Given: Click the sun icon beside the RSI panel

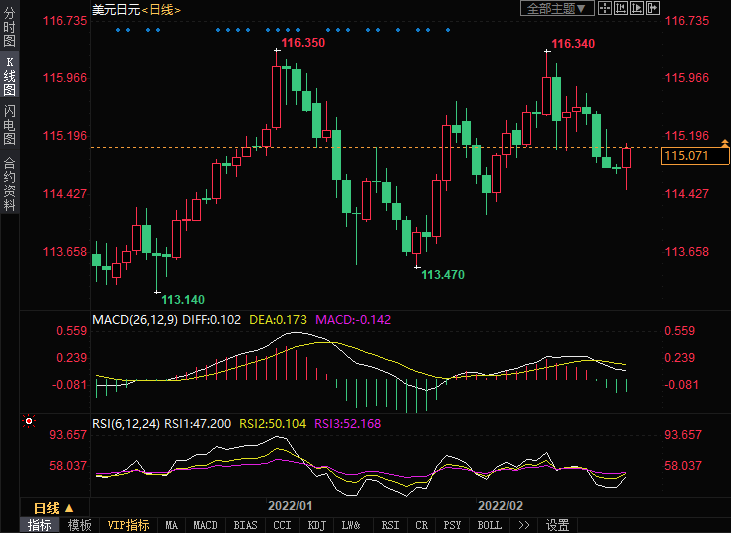Looking at the screenshot, I should (28, 423).
